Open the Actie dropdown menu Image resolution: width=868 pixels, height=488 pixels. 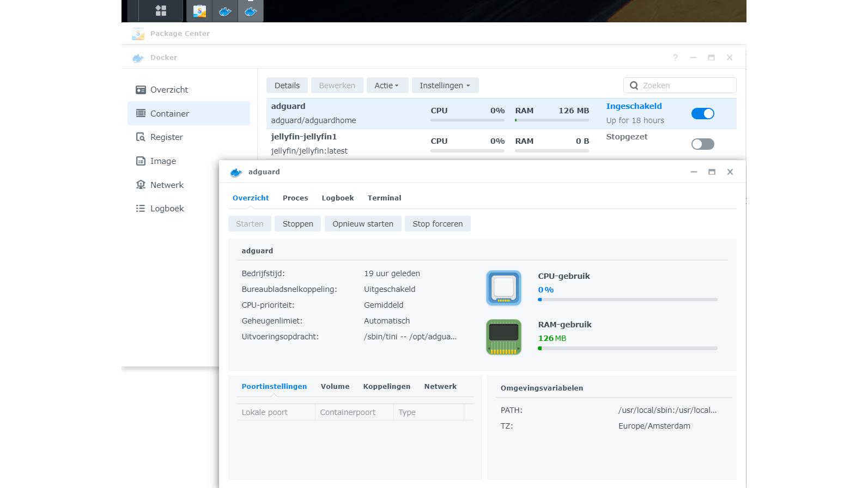pyautogui.click(x=387, y=86)
